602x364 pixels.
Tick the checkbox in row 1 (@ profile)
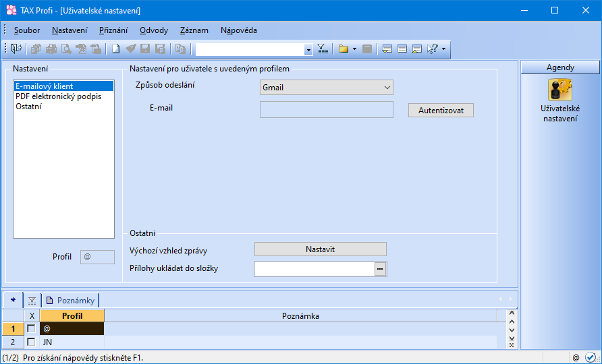32,329
